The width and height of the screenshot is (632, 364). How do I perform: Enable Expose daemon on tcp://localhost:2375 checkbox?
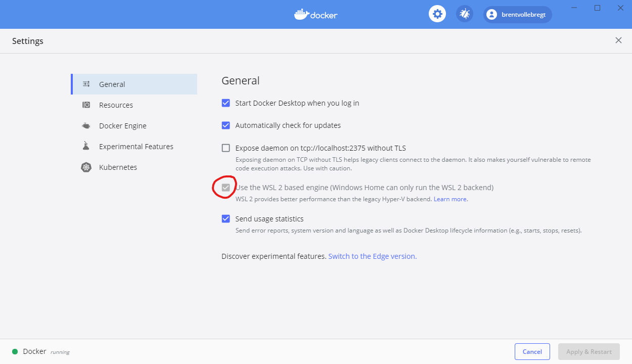click(226, 148)
